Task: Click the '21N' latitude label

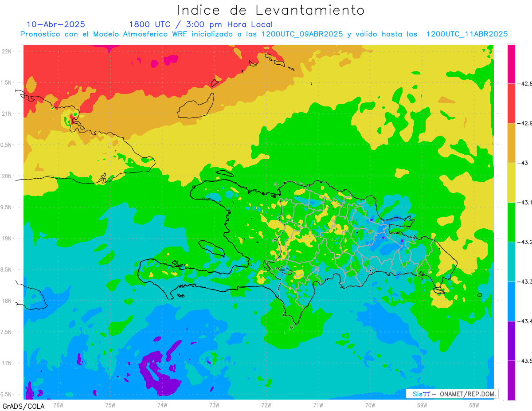Action: click(8, 114)
